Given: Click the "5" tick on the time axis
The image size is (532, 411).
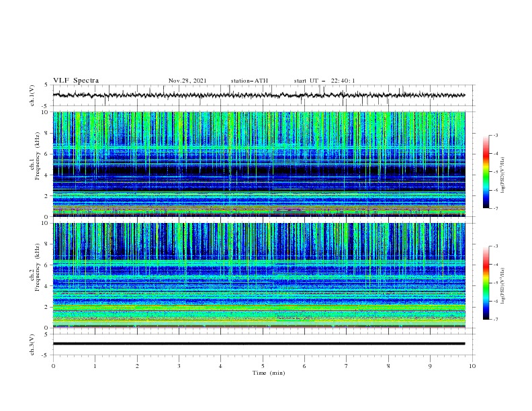Looking at the screenshot, I should pos(263,366).
